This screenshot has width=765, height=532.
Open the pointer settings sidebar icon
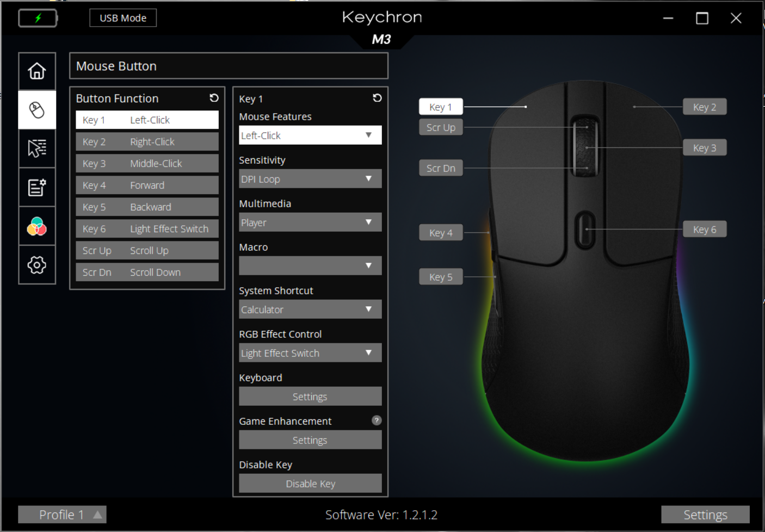click(x=37, y=148)
